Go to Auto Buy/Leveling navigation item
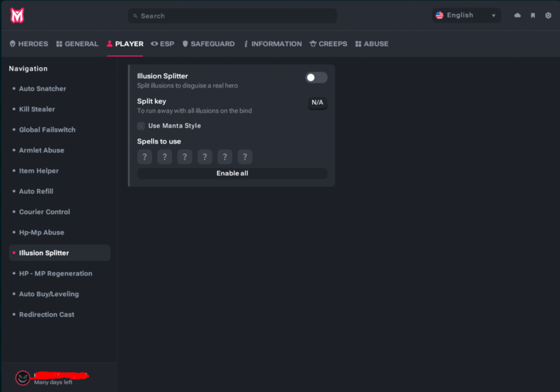This screenshot has width=560, height=392. click(x=59, y=294)
